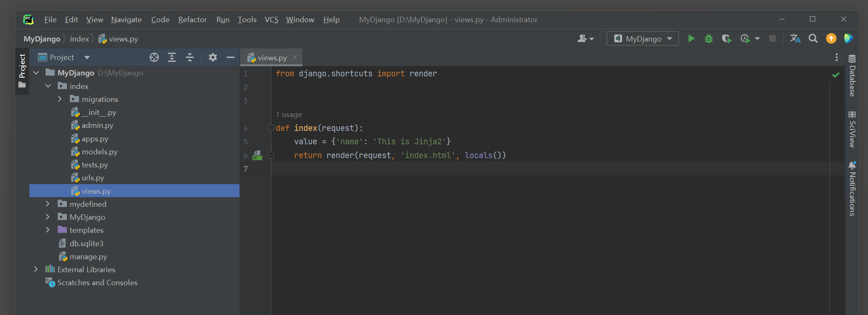The height and width of the screenshot is (315, 868).
Task: Open the Window menu
Action: 300,19
